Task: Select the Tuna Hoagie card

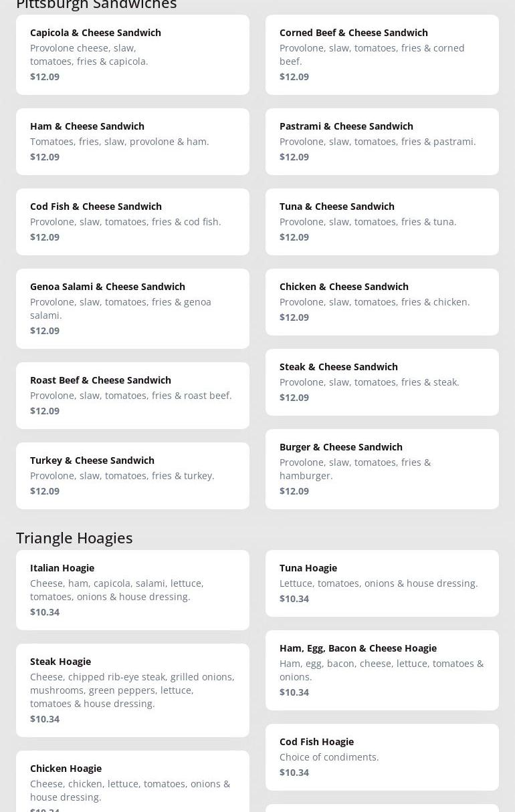Action: (x=382, y=583)
